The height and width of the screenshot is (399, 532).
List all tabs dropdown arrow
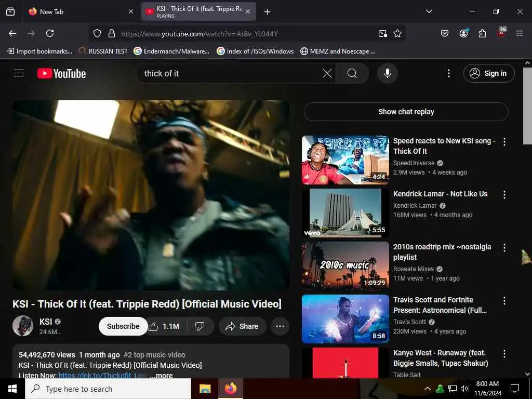click(x=429, y=11)
